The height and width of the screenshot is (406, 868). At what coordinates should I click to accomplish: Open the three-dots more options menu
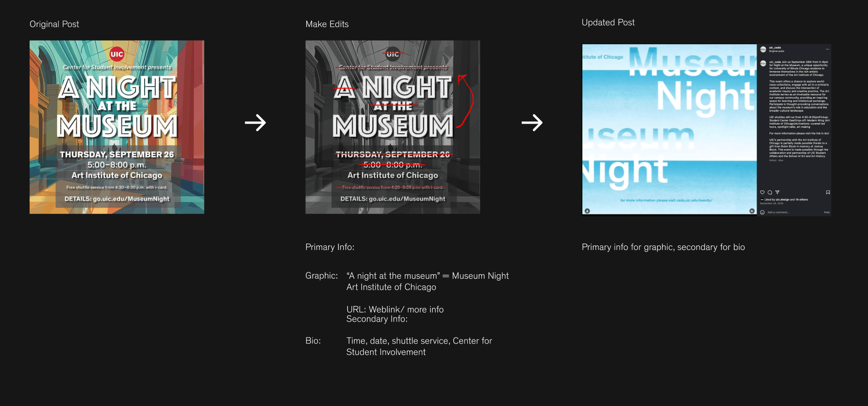pos(827,49)
